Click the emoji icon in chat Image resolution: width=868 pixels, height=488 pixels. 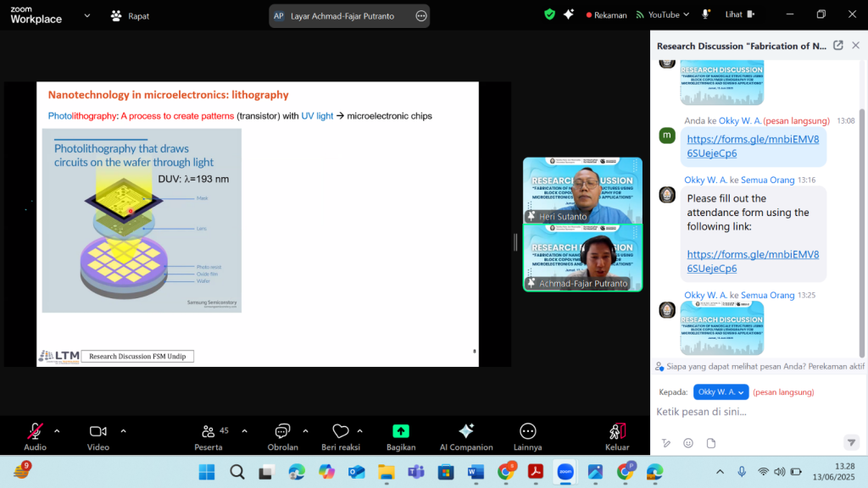pyautogui.click(x=688, y=443)
